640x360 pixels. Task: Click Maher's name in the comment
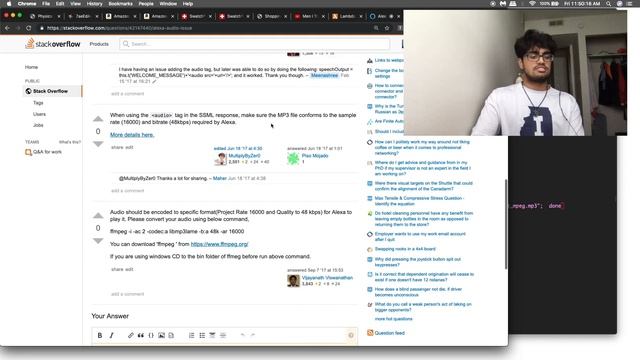220,178
